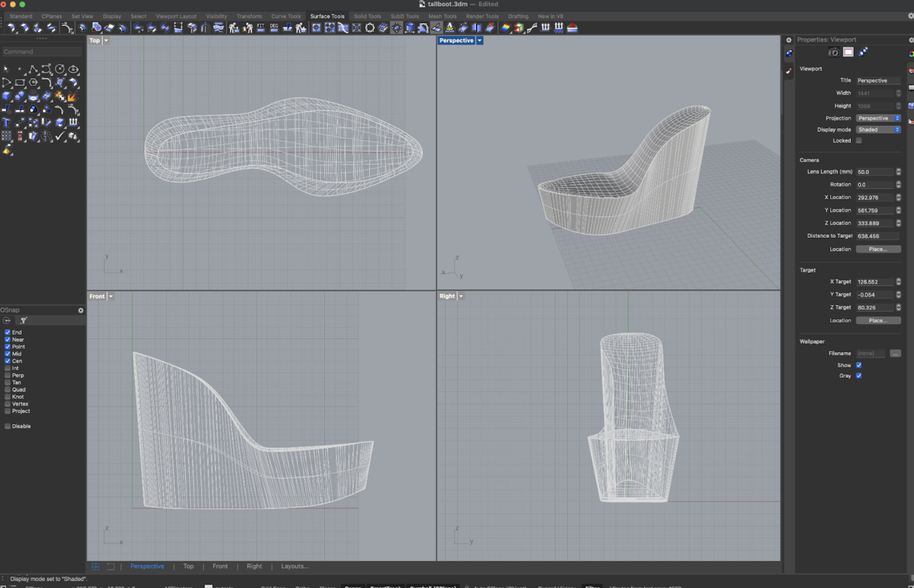Click the target Location Place button
914x588 pixels.
(x=878, y=321)
